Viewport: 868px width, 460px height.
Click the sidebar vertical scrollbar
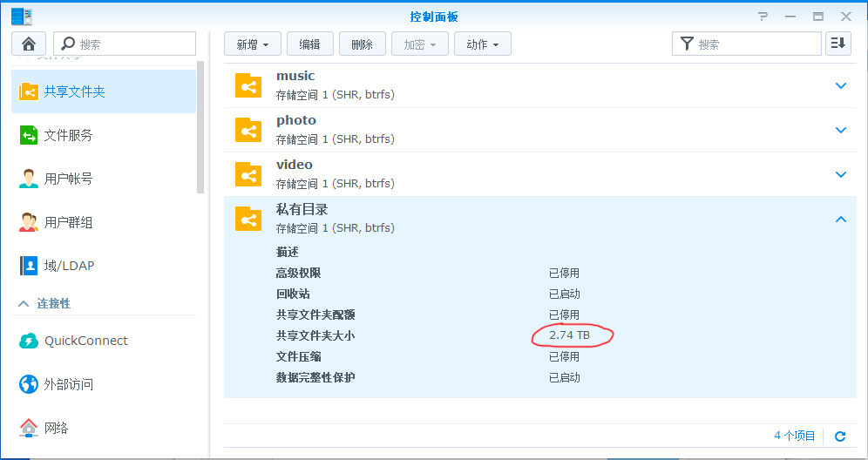tap(201, 131)
